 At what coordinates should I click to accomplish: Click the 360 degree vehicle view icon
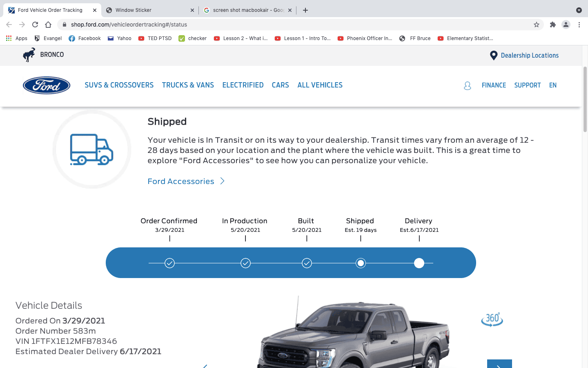(492, 320)
